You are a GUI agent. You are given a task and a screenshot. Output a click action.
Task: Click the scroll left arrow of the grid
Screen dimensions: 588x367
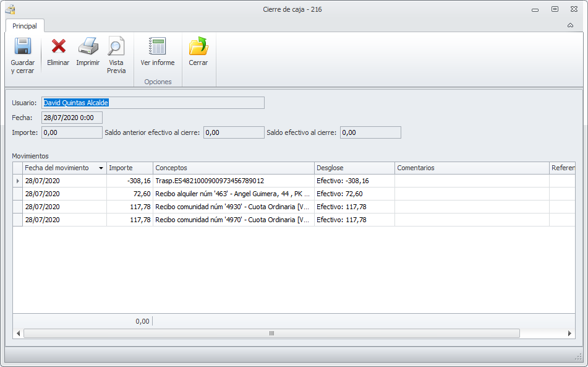point(18,333)
